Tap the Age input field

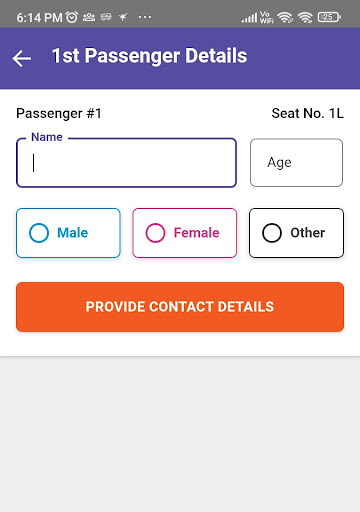[x=296, y=163]
